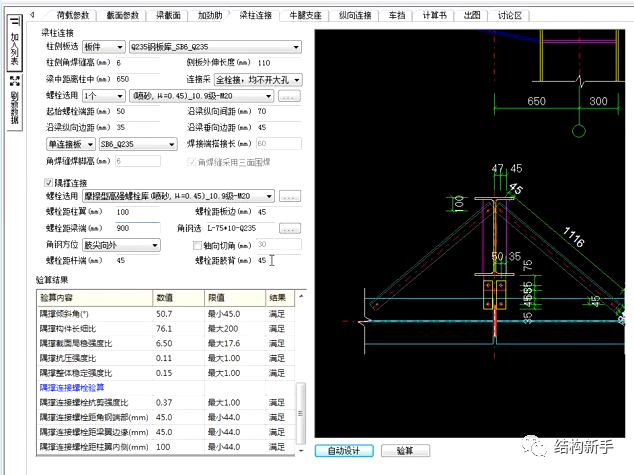
Task: Open the 计算书 tab
Action: pyautogui.click(x=434, y=15)
